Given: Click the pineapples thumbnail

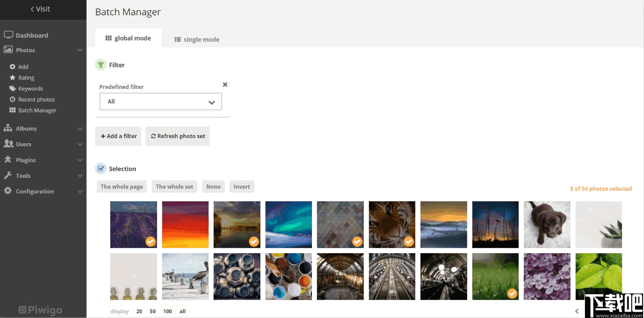Looking at the screenshot, I should click(133, 276).
